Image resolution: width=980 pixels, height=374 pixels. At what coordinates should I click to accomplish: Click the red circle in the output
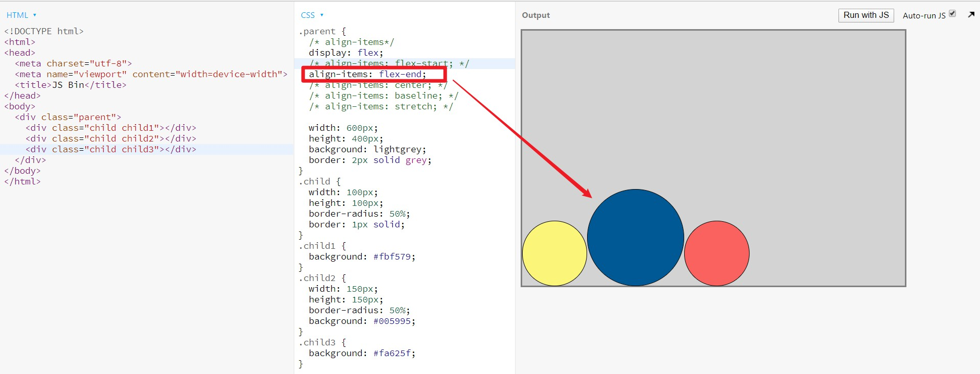717,253
